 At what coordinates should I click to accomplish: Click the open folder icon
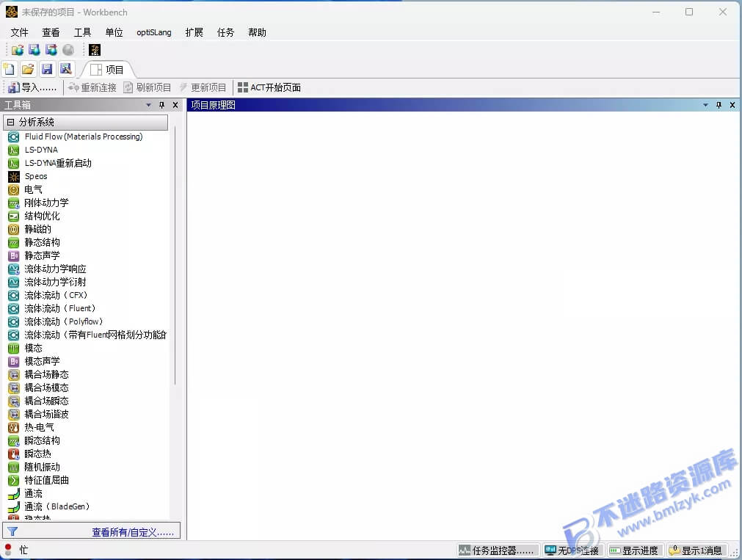coord(28,69)
